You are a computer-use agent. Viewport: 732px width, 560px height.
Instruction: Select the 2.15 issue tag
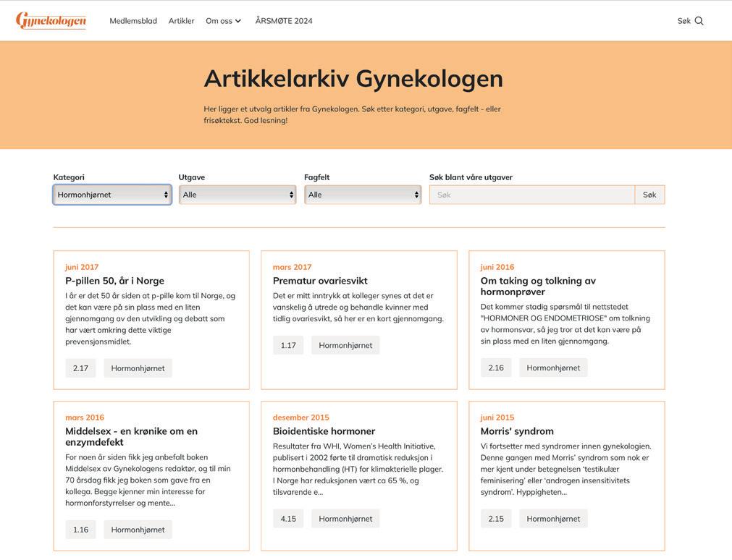[x=496, y=519]
